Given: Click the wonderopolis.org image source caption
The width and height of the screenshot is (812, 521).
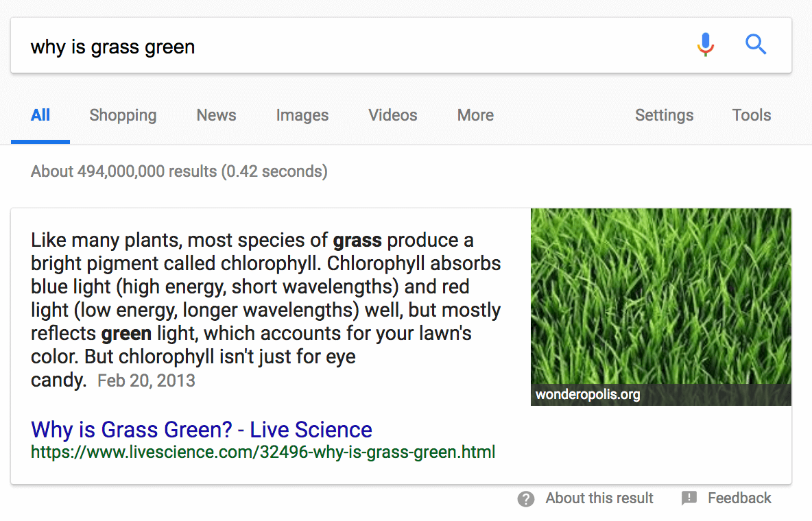Looking at the screenshot, I should tap(588, 395).
